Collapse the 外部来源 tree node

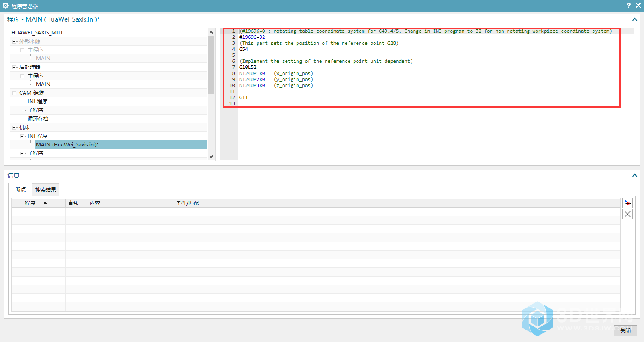(x=14, y=41)
